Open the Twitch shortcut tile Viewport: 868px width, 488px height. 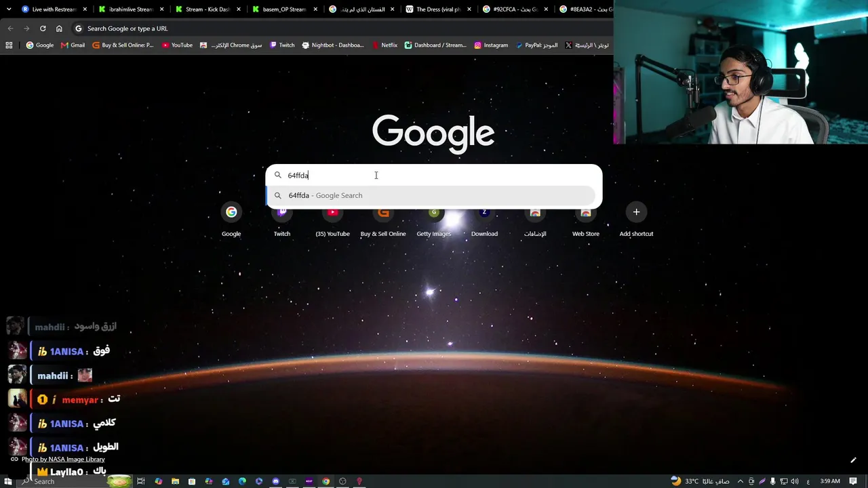[282, 221]
